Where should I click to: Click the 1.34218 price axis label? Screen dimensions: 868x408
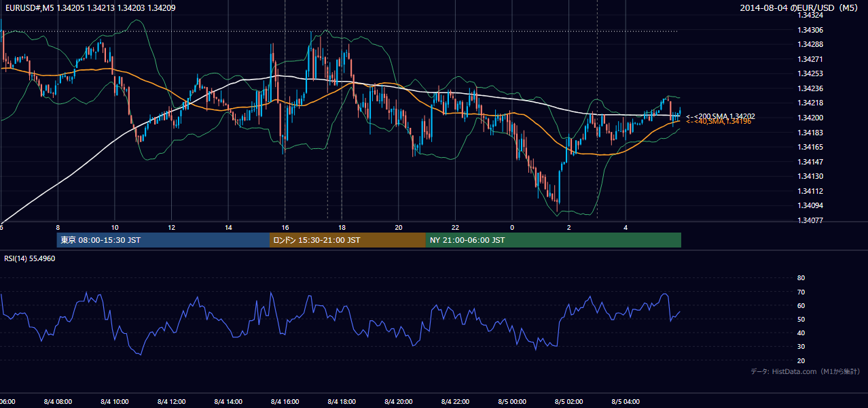pyautogui.click(x=810, y=103)
